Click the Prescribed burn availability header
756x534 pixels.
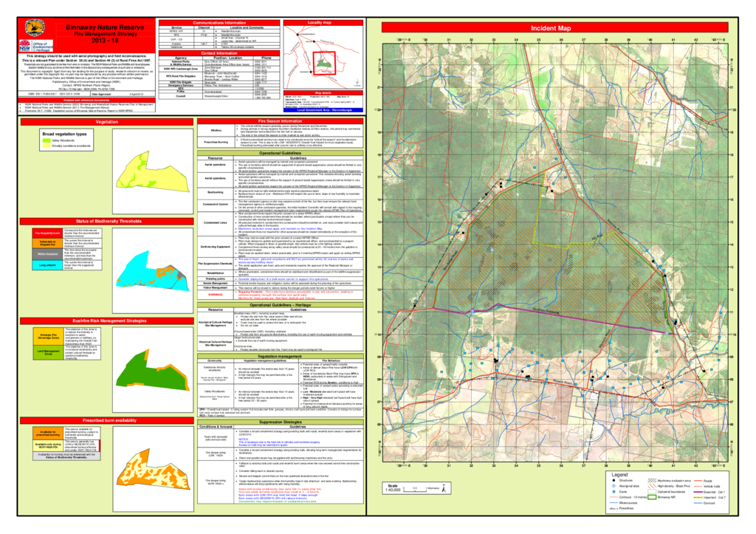click(x=107, y=420)
